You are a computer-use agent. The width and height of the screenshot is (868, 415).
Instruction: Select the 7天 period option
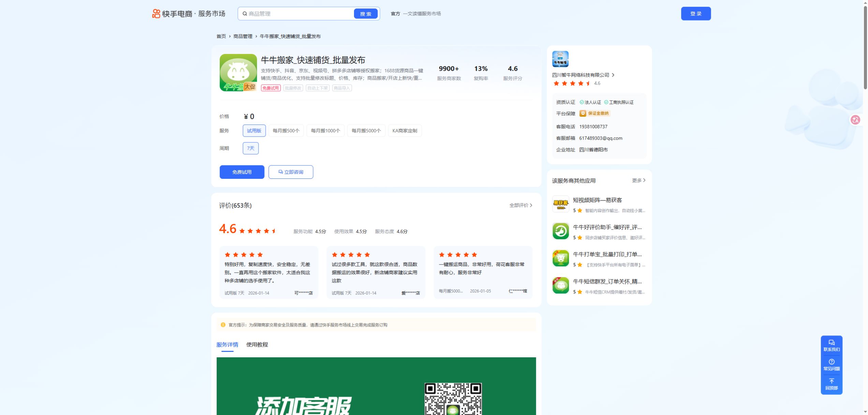pyautogui.click(x=250, y=148)
